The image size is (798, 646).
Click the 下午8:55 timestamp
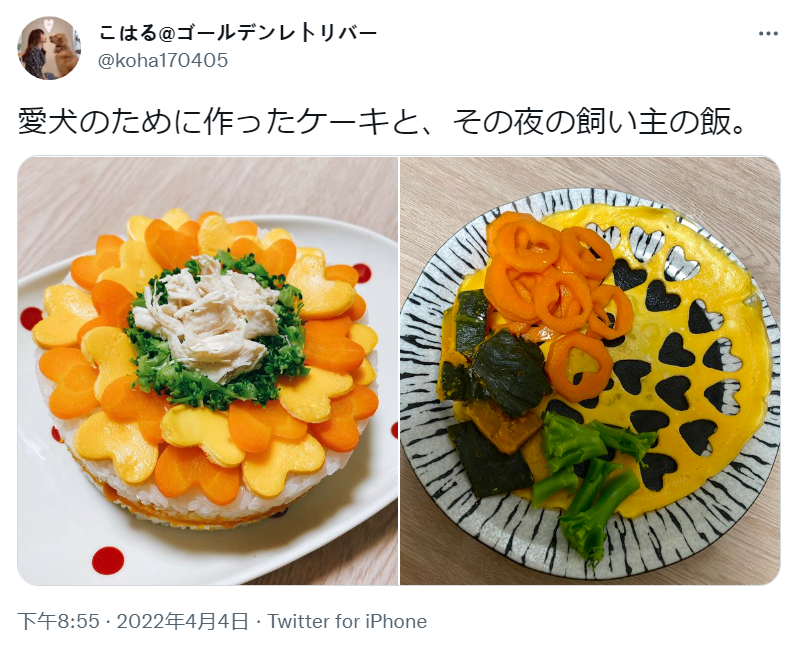pyautogui.click(x=59, y=622)
